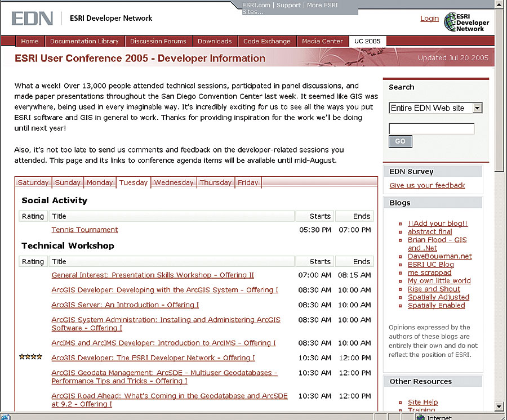This screenshot has height=420, width=507.
Task: Click the Updated Jul 20 2005 text
Action: coord(453,58)
